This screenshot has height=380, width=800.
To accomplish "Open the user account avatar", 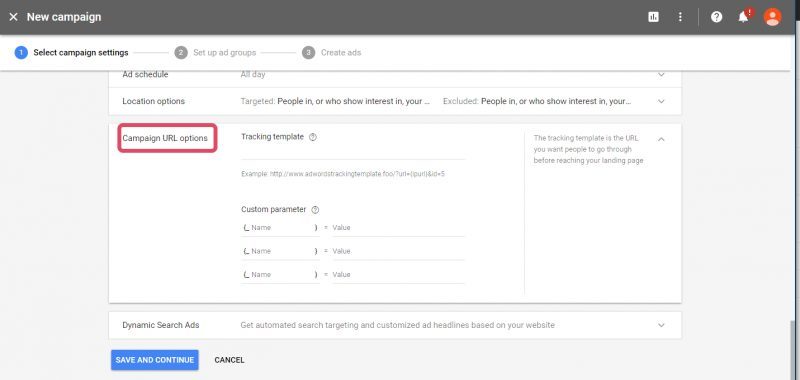I will (772, 17).
